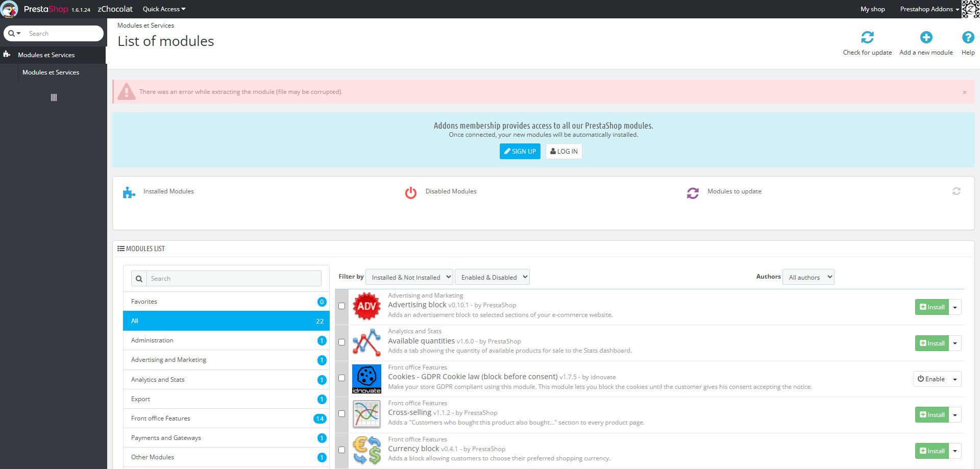Check the Currency block checkbox
Image resolution: width=980 pixels, height=469 pixels.
[342, 450]
